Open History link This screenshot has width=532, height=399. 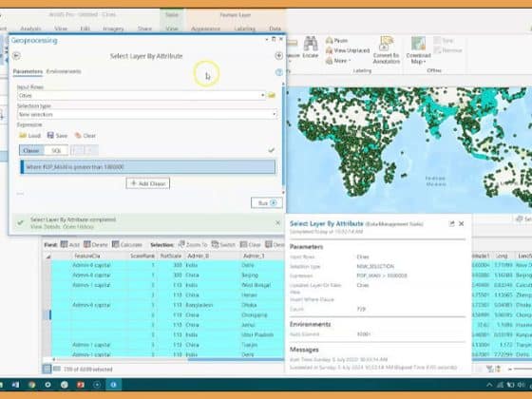[x=78, y=226]
